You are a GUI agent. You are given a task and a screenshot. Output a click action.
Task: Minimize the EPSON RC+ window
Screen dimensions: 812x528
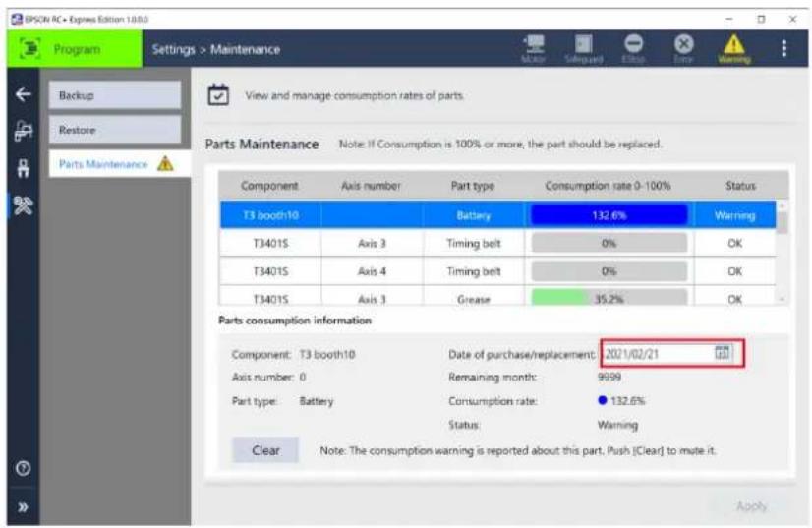point(728,19)
